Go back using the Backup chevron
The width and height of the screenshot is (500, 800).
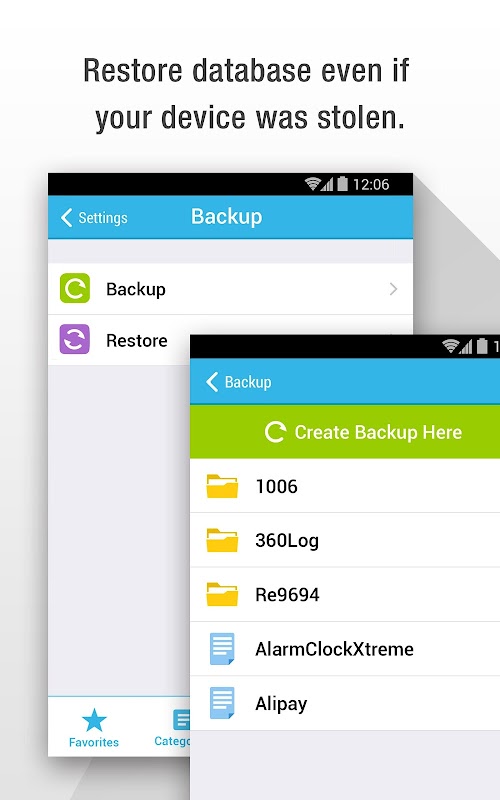point(212,382)
